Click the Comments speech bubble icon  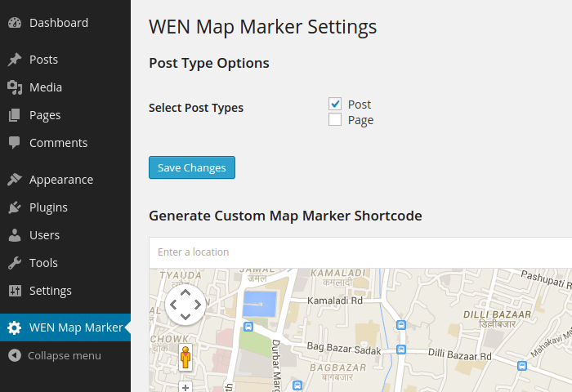(15, 143)
